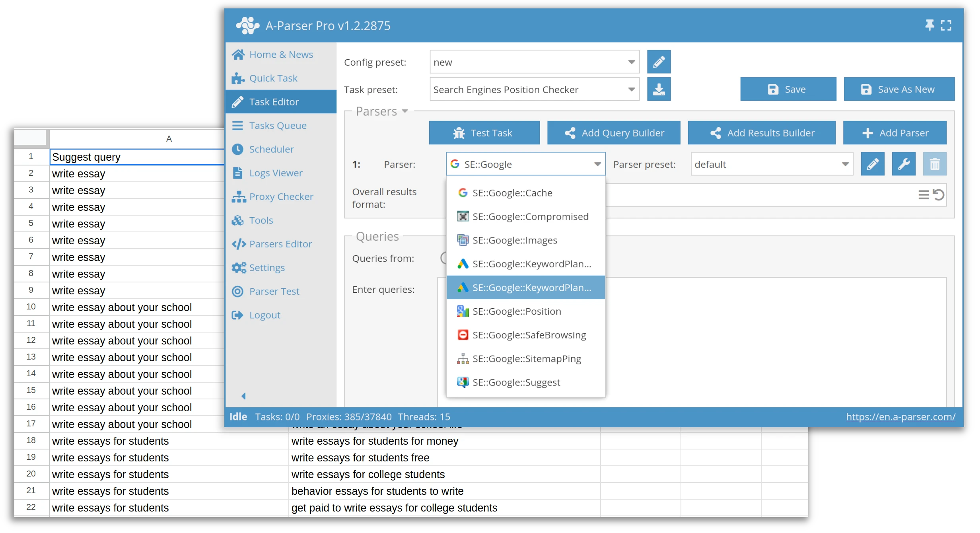The height and width of the screenshot is (533, 980).
Task: Import task preset via download icon
Action: 659,89
